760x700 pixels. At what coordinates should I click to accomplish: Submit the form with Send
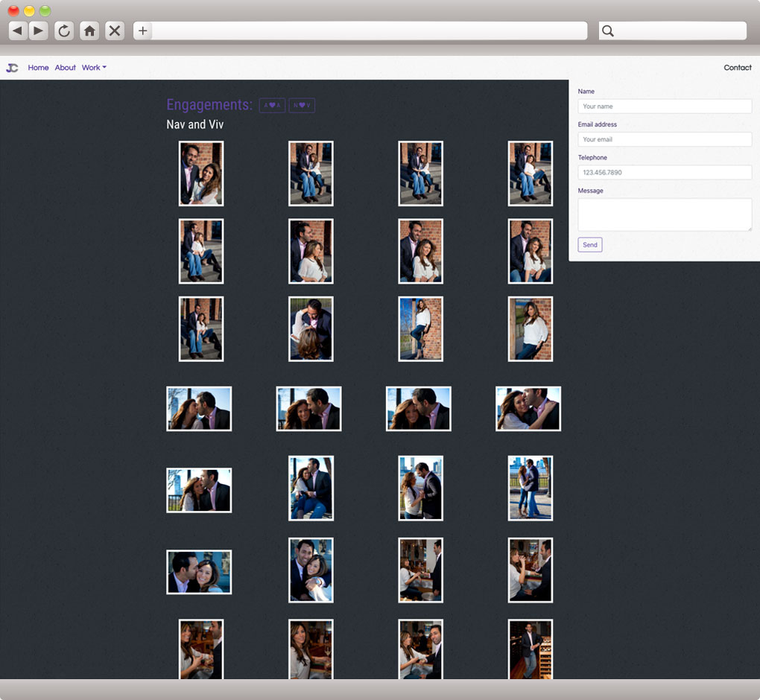point(589,245)
